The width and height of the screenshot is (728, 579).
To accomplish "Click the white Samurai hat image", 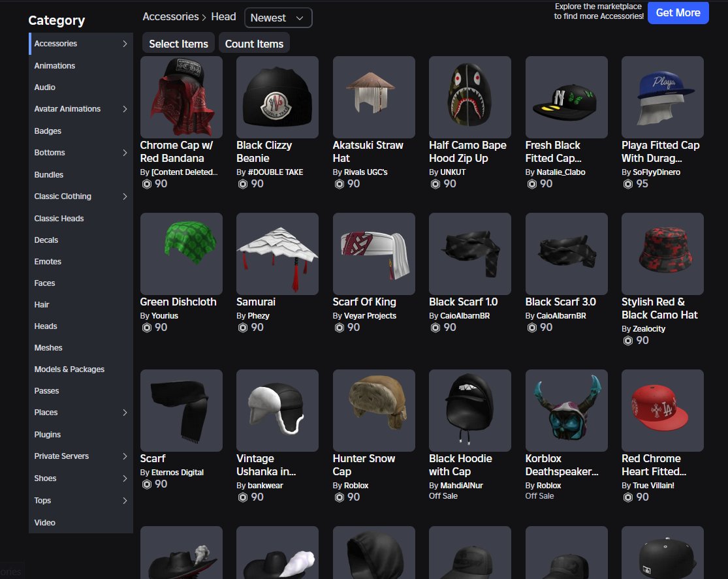I will (277, 253).
